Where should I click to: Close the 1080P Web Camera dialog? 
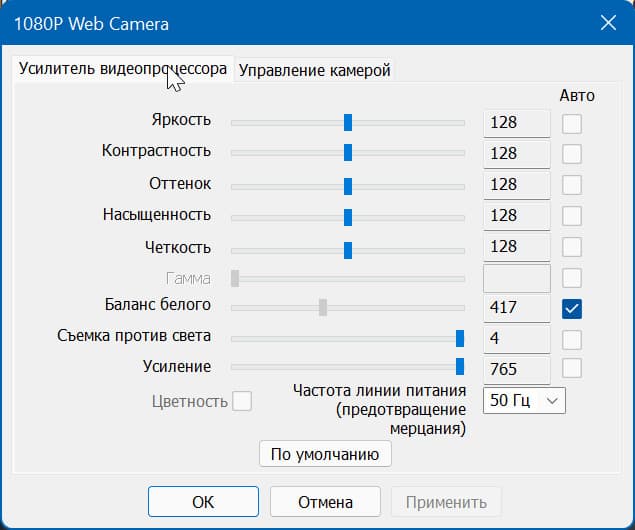[x=607, y=23]
